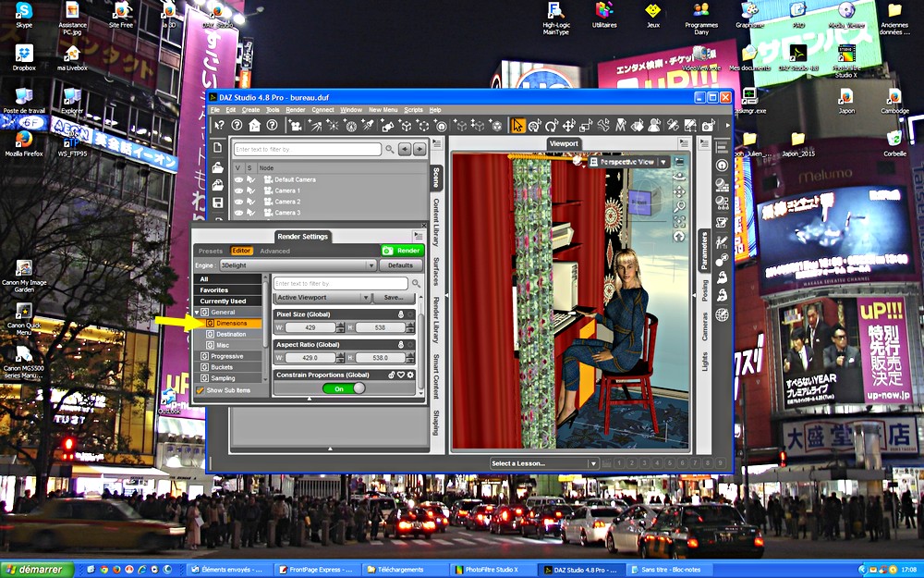This screenshot has width=924, height=578.
Task: Click the démarrer Start button
Action: pos(37,570)
